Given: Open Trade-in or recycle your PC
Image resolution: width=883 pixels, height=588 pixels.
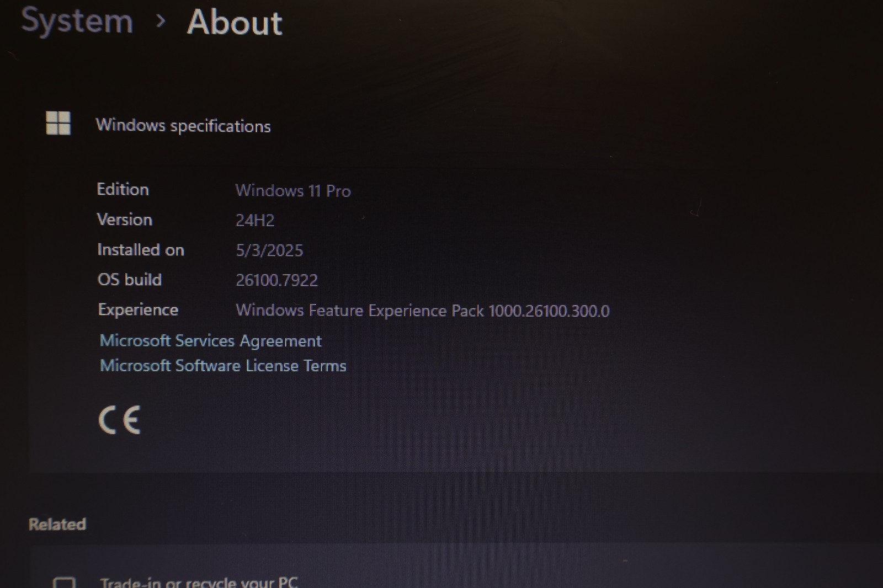Looking at the screenshot, I should [199, 581].
